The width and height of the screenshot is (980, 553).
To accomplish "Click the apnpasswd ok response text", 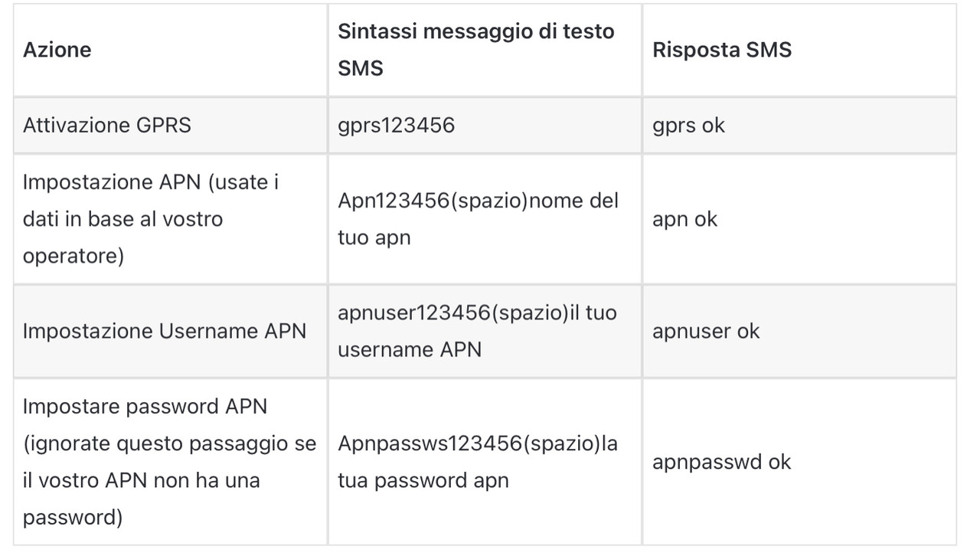I will click(x=721, y=462).
